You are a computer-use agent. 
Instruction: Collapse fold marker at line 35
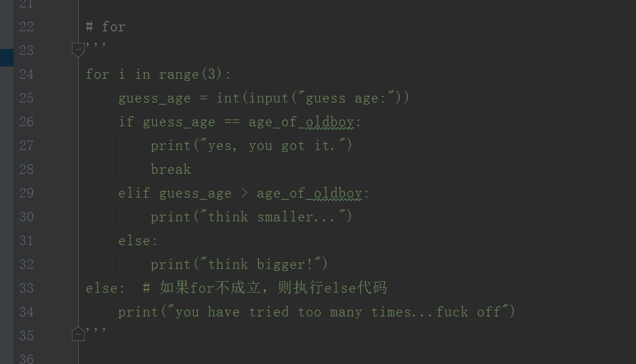78,333
